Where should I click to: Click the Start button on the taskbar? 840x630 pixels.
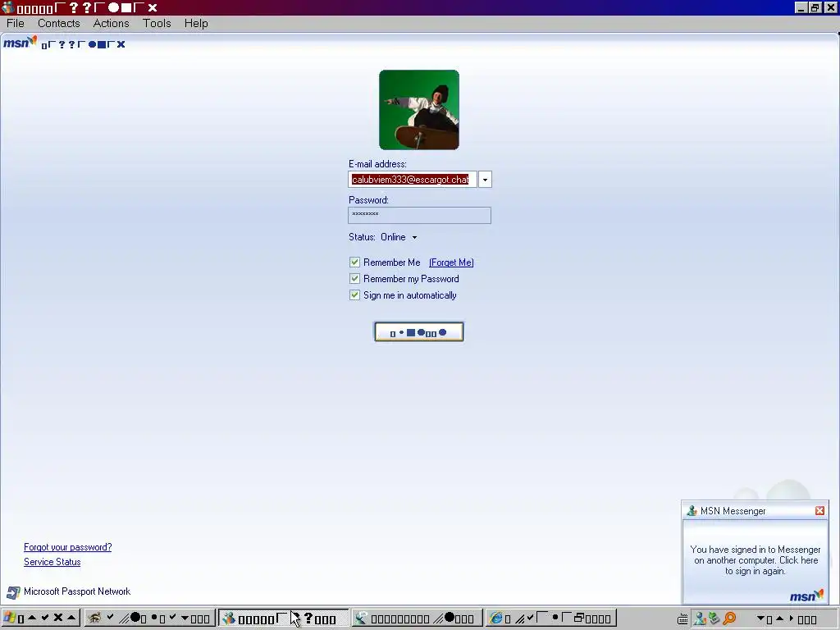(41, 618)
